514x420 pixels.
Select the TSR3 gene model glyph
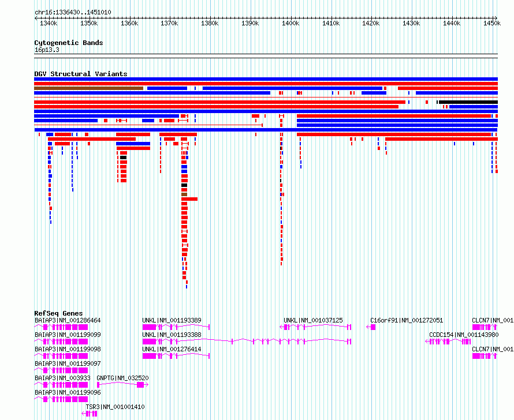90,414
